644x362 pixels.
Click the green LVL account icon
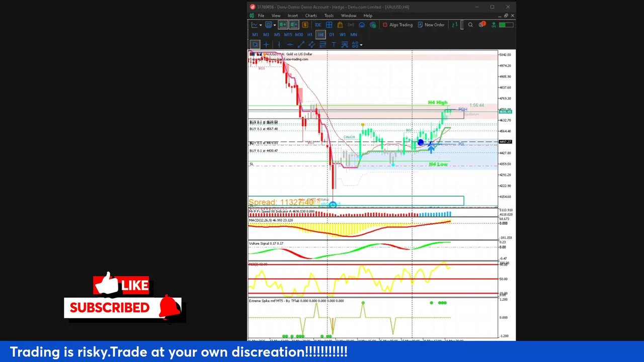[x=494, y=25]
